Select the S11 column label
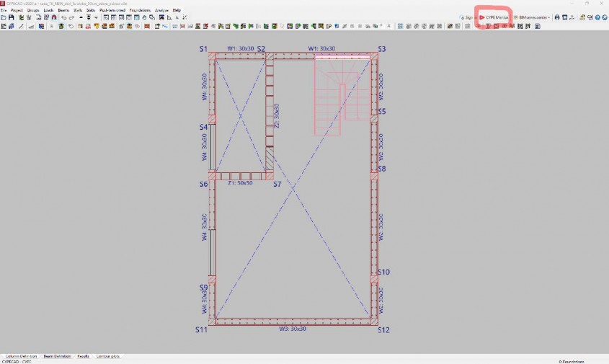Image resolution: width=609 pixels, height=364 pixels. [x=201, y=330]
